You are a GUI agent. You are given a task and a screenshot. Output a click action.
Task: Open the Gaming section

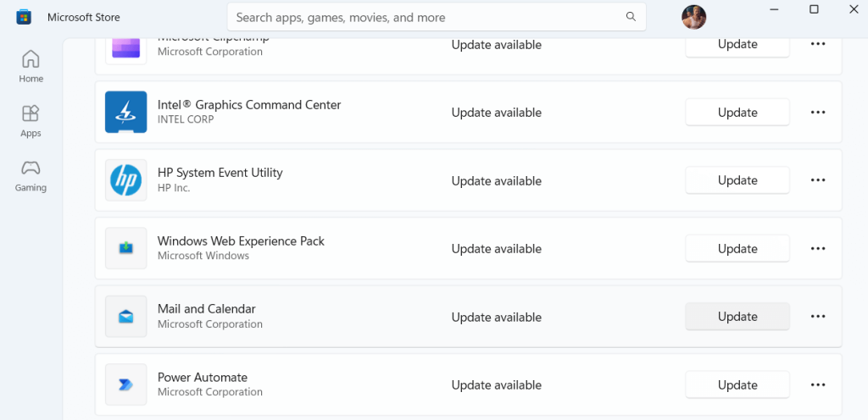pos(31,175)
